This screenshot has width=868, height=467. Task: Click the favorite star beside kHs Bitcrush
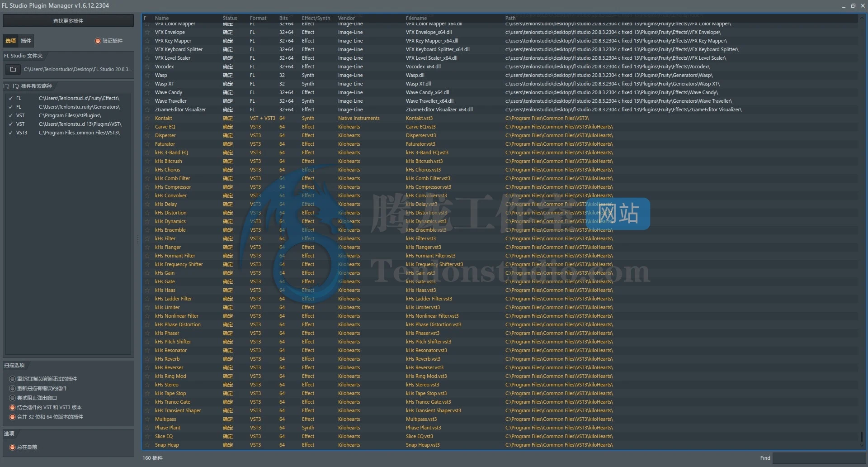pyautogui.click(x=147, y=161)
